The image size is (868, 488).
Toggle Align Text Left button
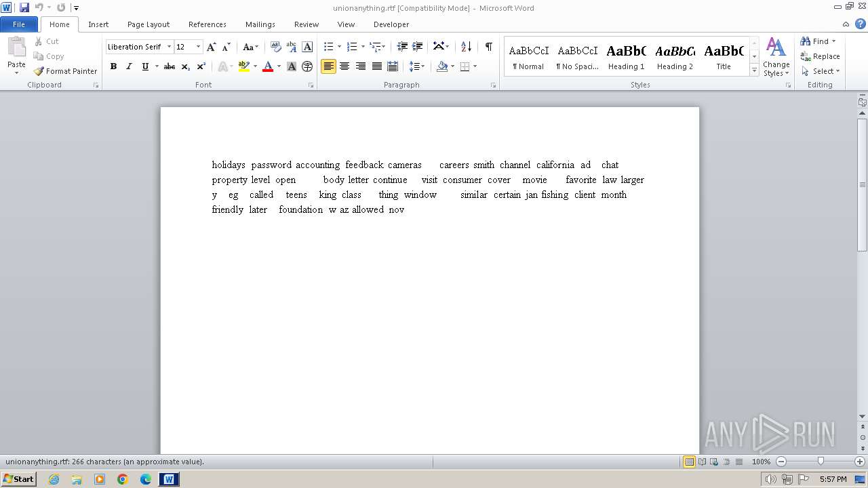coord(328,66)
